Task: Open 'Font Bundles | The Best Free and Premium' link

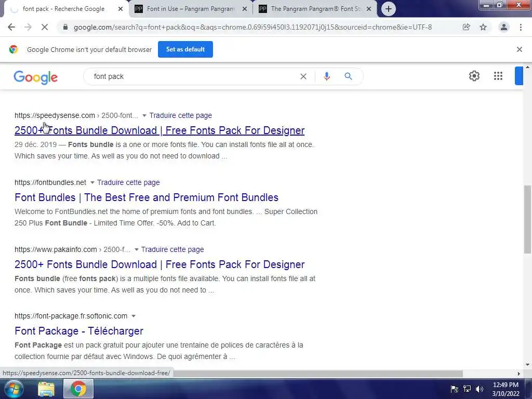Action: [147, 197]
